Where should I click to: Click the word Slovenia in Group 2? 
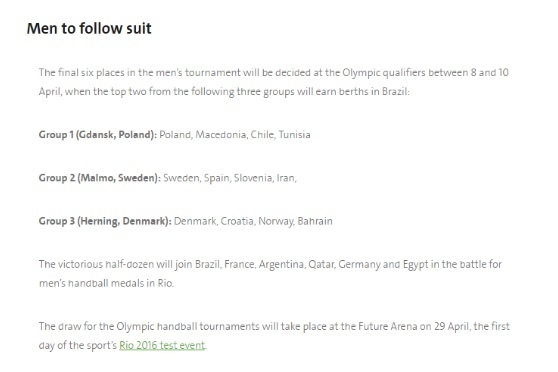point(254,178)
